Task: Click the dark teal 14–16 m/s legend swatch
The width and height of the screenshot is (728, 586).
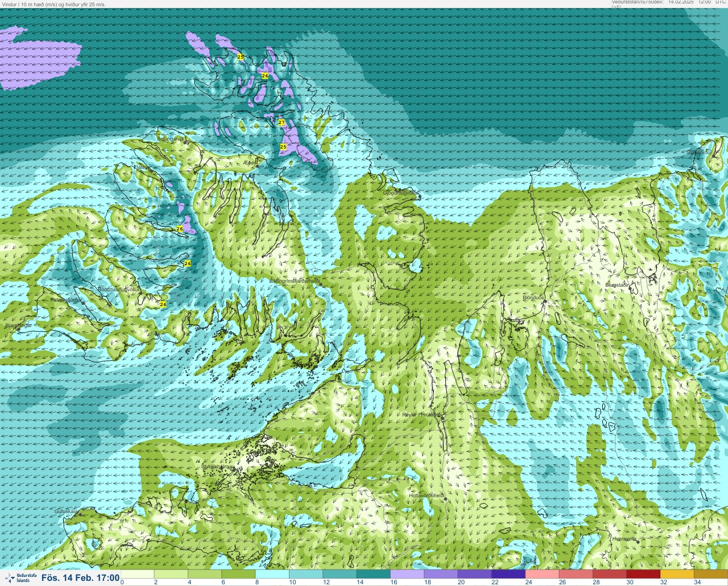Action: (374, 574)
